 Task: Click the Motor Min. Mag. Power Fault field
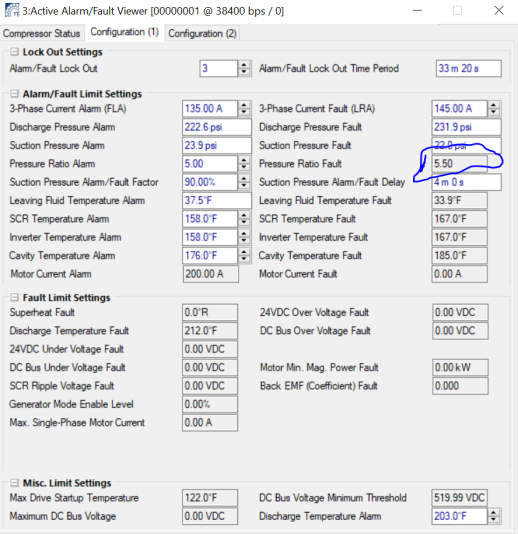click(460, 368)
